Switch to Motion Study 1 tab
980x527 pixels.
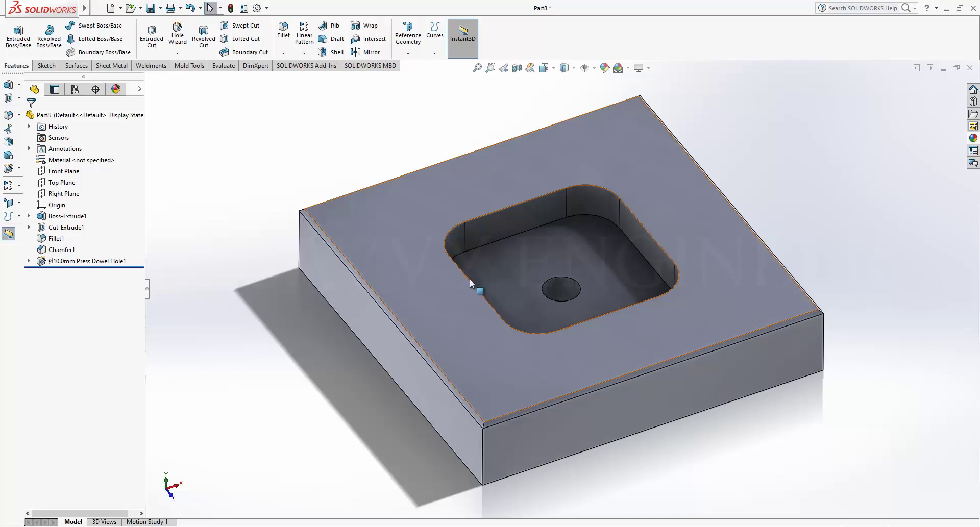[147, 522]
